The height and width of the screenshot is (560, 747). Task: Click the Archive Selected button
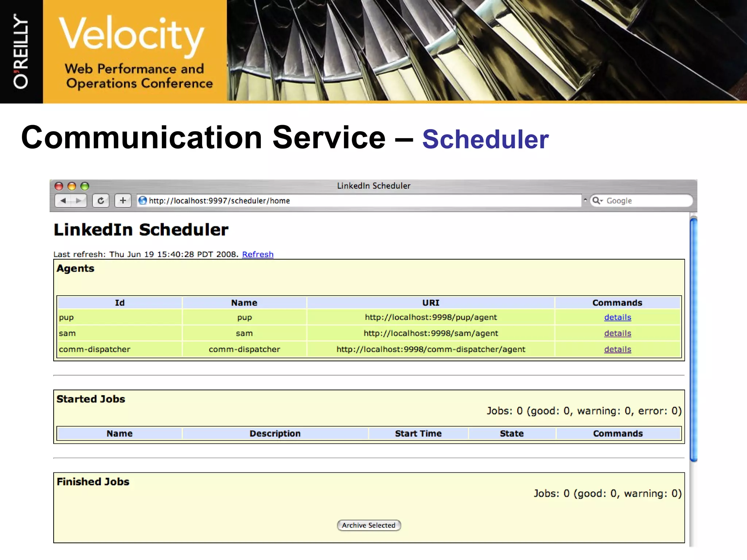coord(369,525)
